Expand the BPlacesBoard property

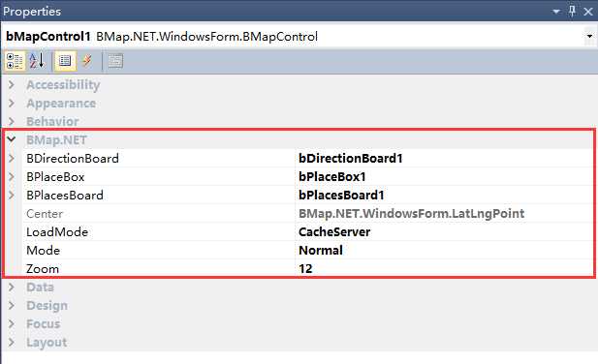click(x=12, y=195)
